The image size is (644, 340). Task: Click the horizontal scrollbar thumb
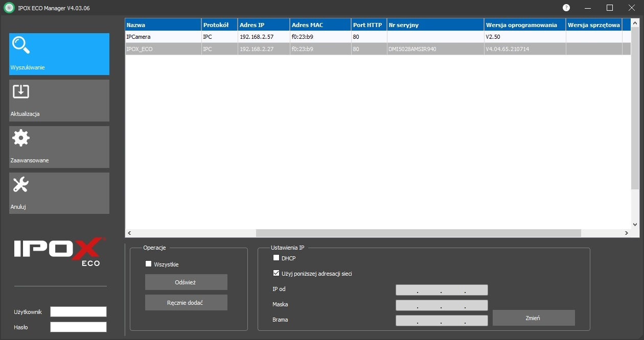(x=419, y=233)
